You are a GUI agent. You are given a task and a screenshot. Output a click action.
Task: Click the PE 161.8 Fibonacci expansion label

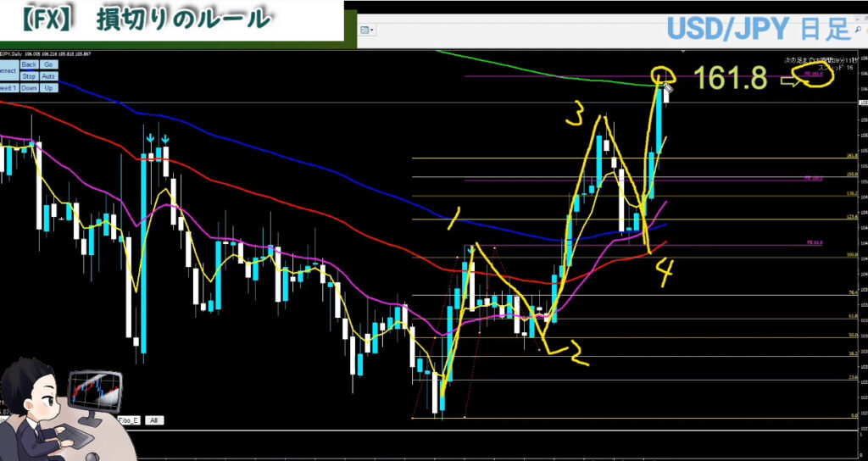pyautogui.click(x=815, y=74)
